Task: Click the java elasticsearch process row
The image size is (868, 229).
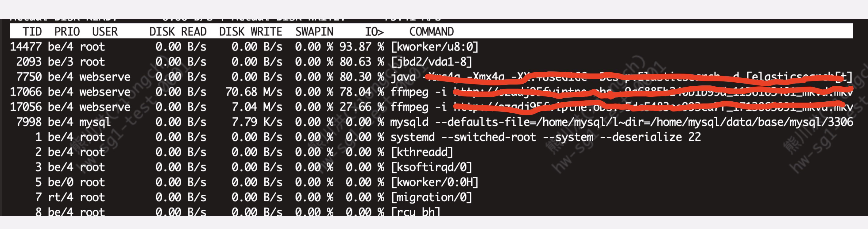Action: (432, 77)
